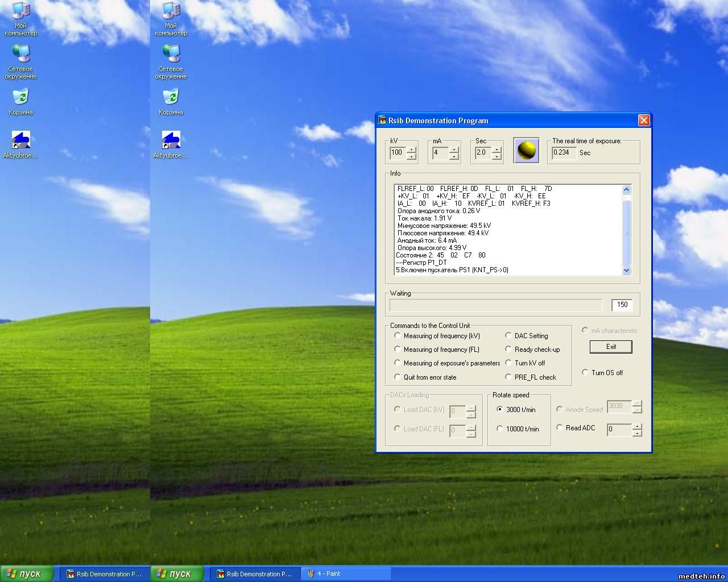The image size is (728, 582).
Task: Increase kV with the up arrow
Action: (x=411, y=149)
